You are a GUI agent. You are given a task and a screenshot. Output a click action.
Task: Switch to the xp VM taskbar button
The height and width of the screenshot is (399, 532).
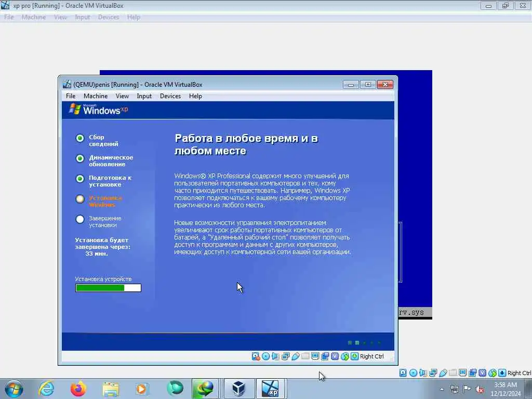[270, 389]
